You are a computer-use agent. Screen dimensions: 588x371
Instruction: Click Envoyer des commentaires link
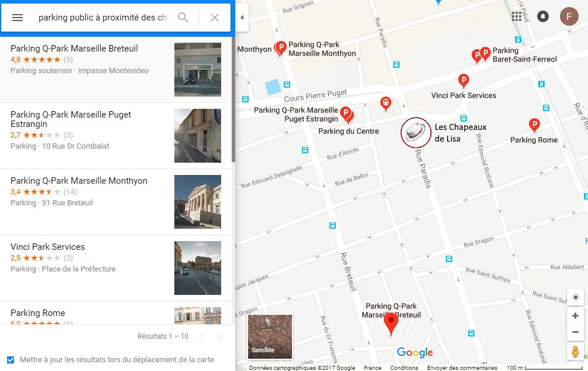pos(462,367)
